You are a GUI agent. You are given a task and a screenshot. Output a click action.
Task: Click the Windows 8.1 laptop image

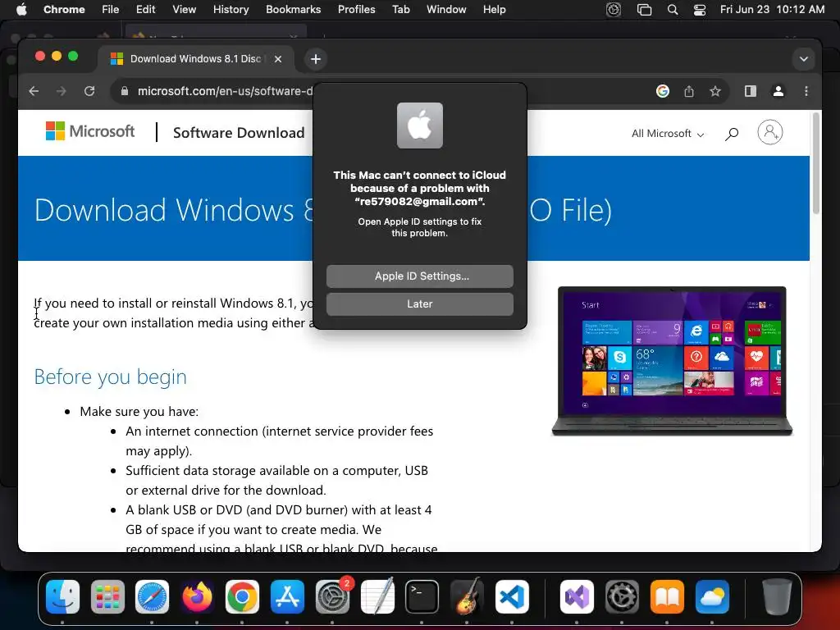point(672,361)
